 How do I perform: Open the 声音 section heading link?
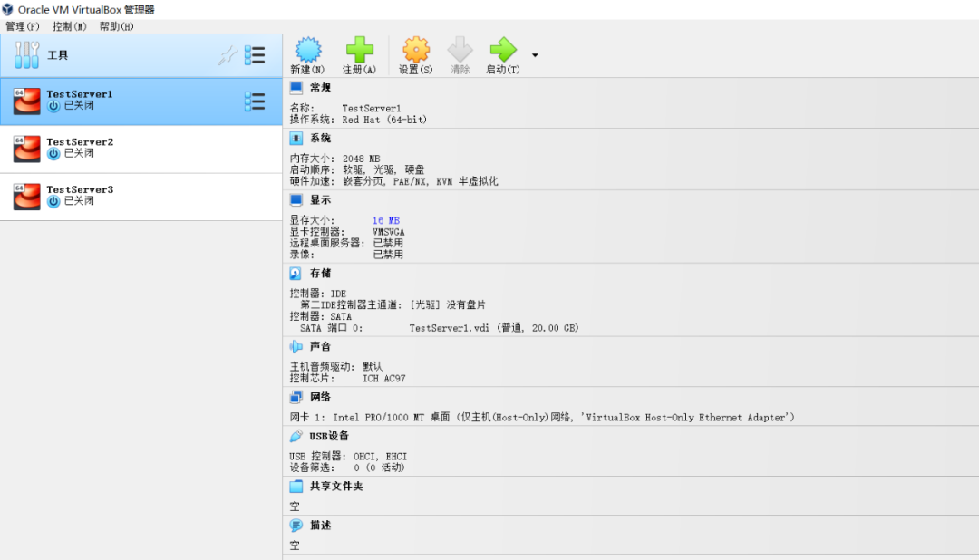click(320, 346)
